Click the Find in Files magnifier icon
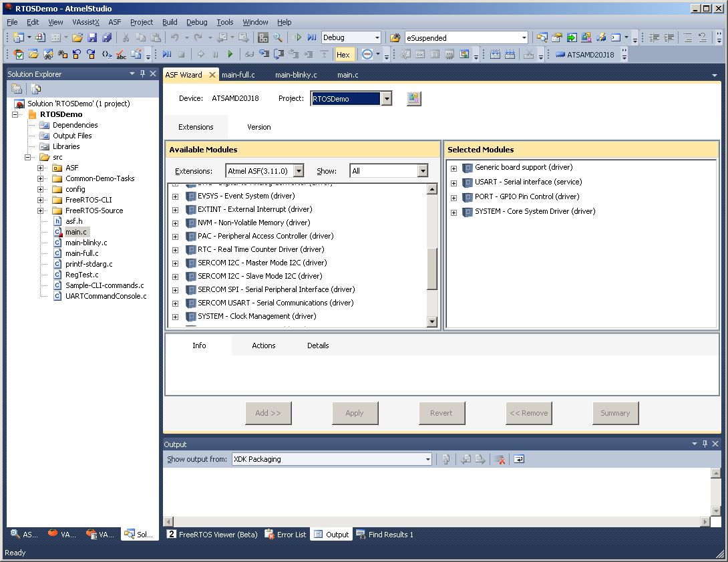 pyautogui.click(x=278, y=37)
